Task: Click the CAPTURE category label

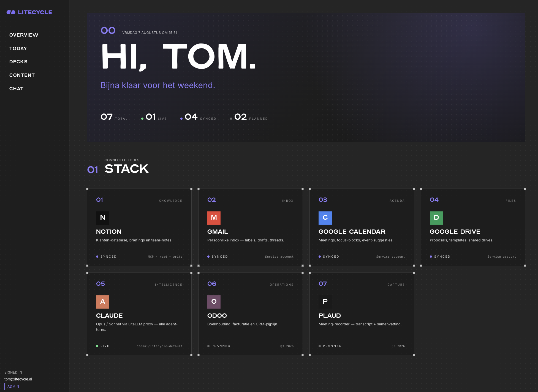Action: coord(396,285)
